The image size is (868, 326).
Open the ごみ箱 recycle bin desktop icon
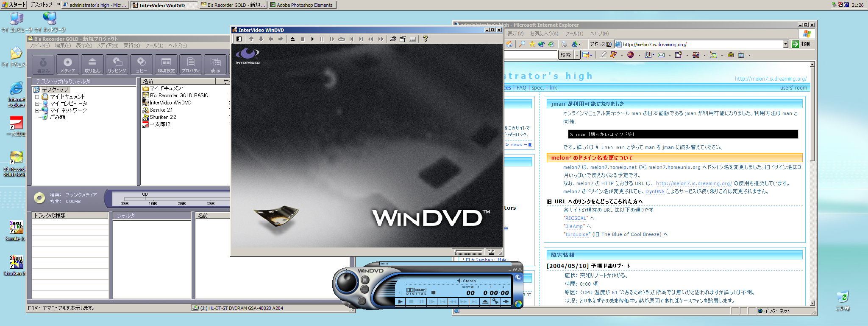[x=843, y=301]
